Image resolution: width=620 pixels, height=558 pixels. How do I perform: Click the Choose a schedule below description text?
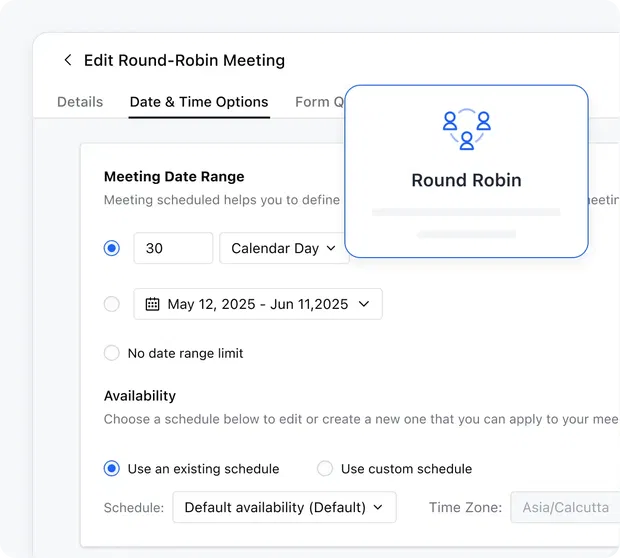tap(361, 419)
